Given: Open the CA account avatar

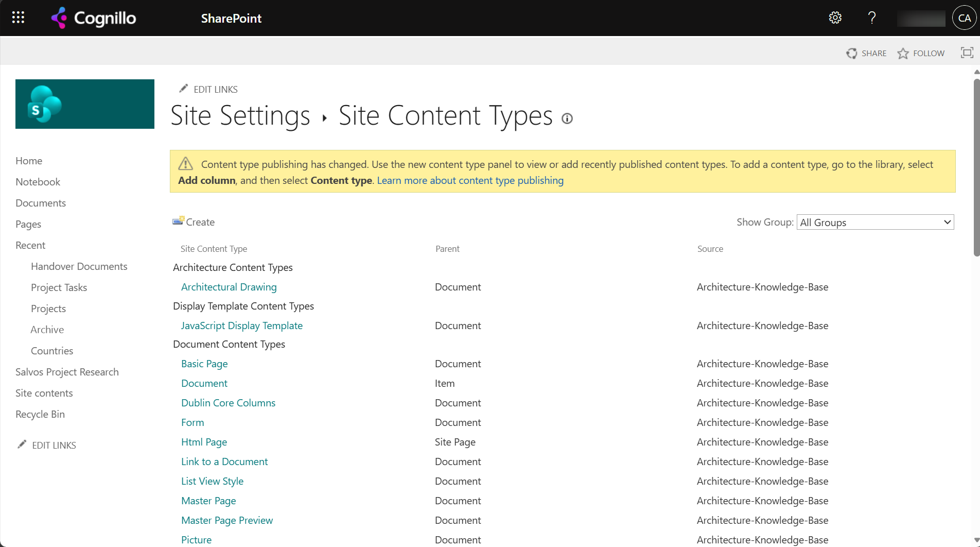Looking at the screenshot, I should tap(964, 18).
